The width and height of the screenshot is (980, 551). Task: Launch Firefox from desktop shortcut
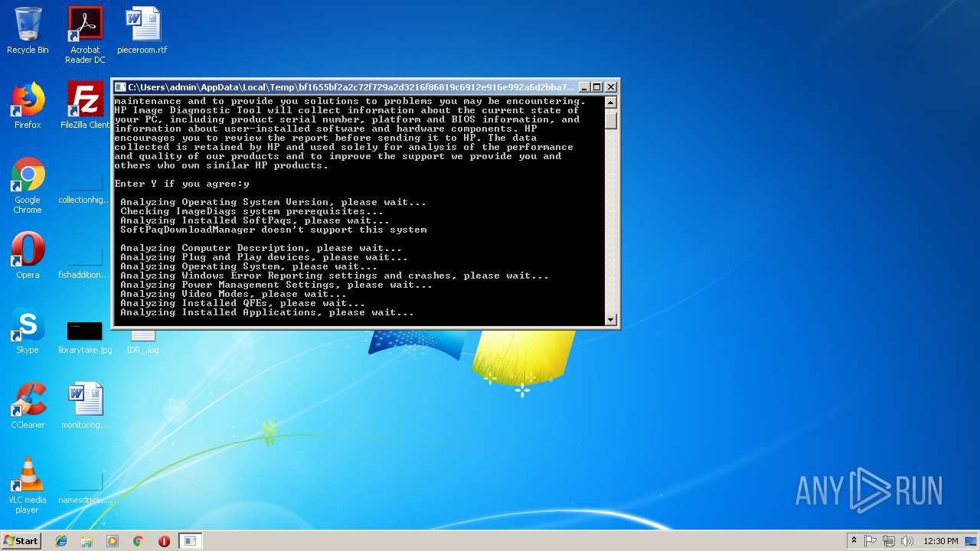(x=28, y=106)
